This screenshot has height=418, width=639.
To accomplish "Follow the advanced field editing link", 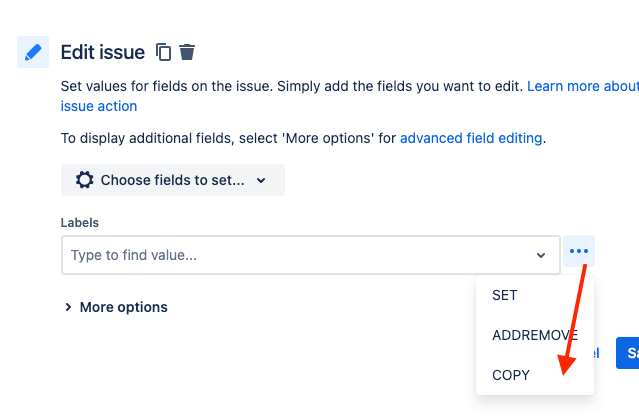I will point(471,138).
